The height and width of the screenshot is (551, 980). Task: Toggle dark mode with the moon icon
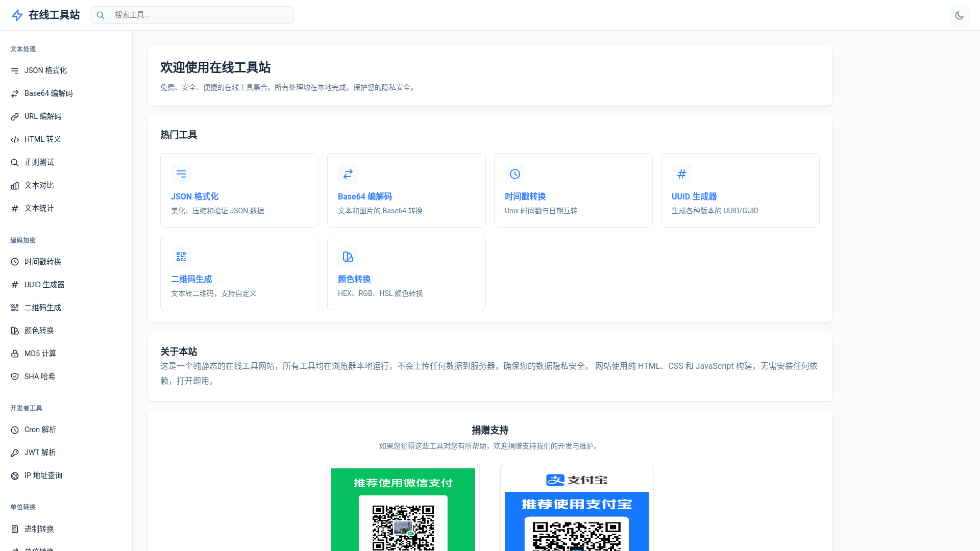pyautogui.click(x=959, y=15)
